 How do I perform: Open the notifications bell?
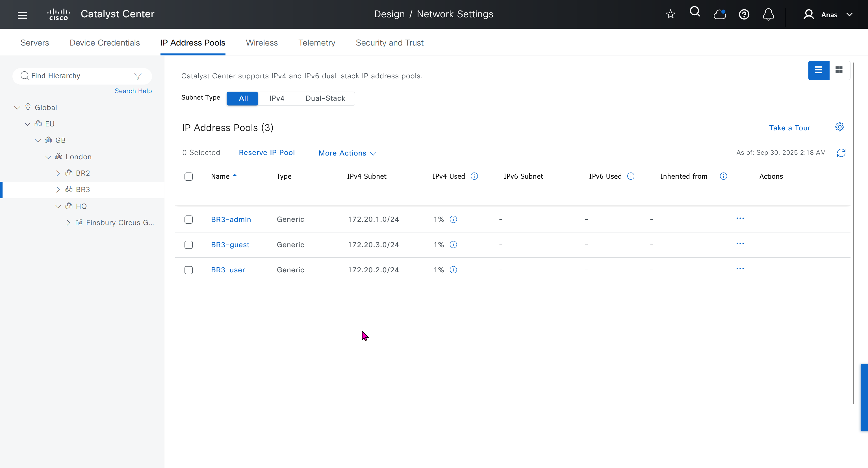768,14
